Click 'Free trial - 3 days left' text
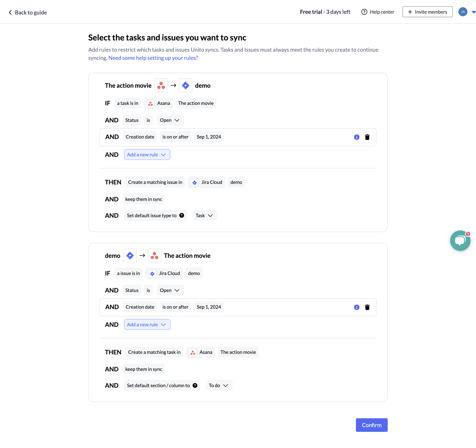 coord(325,12)
